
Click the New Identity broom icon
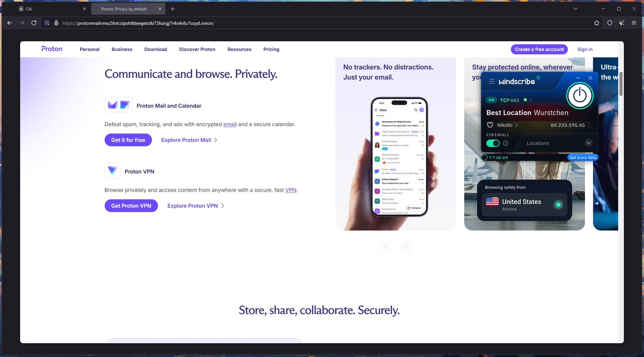pos(622,23)
